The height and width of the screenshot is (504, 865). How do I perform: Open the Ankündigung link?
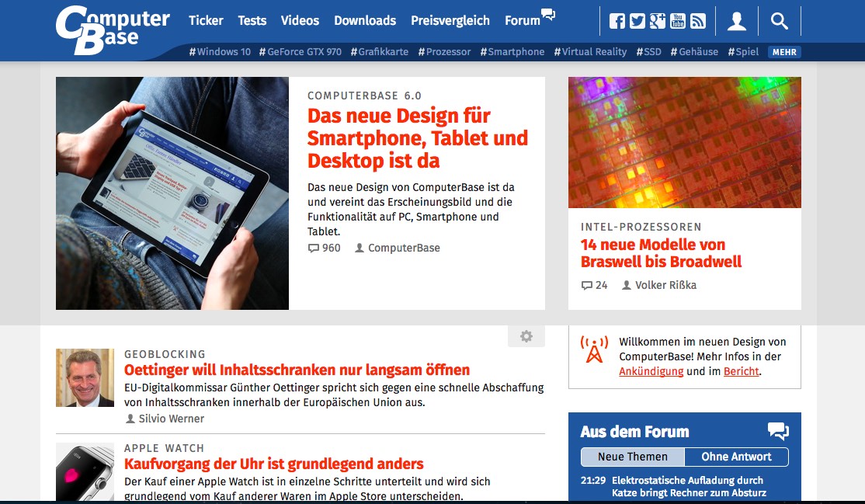[651, 371]
